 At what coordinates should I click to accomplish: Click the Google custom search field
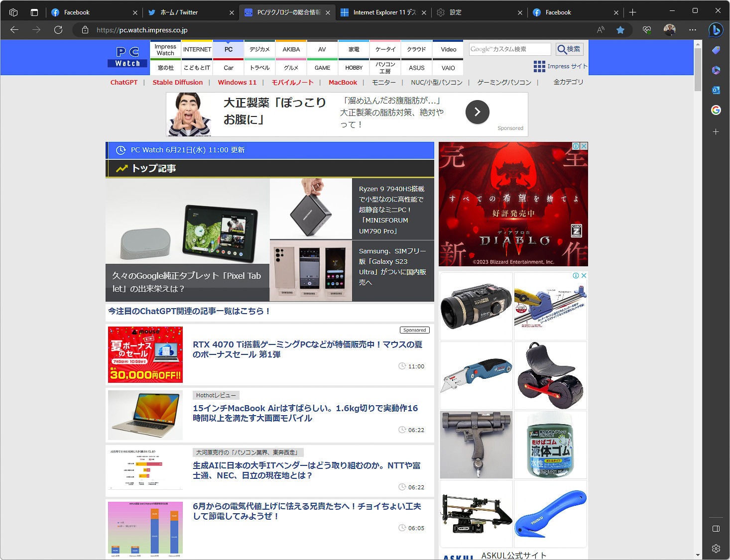[x=510, y=49]
